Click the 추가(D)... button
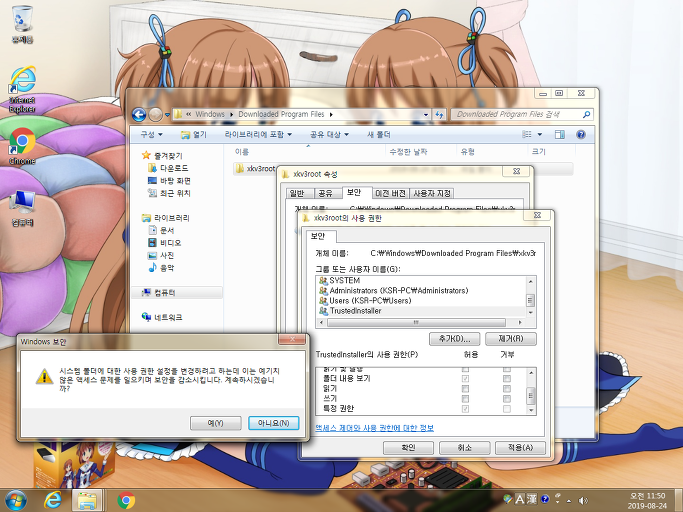683x512 pixels. [454, 339]
